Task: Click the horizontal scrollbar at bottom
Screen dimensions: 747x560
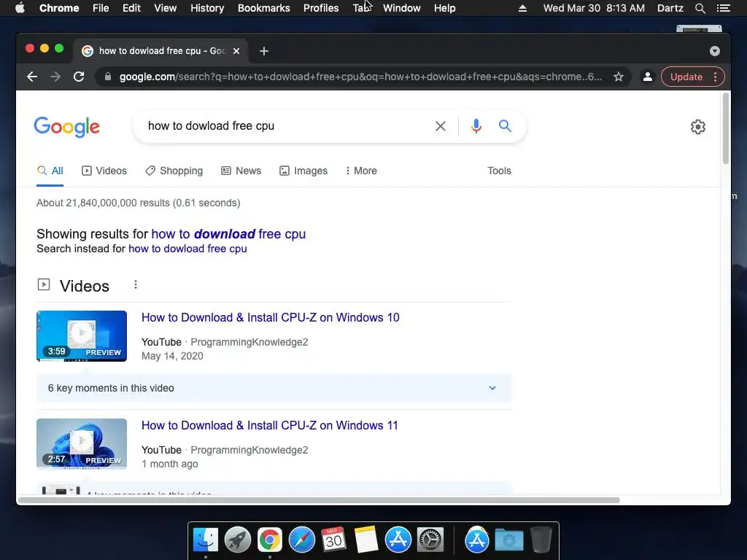Action: click(x=319, y=500)
